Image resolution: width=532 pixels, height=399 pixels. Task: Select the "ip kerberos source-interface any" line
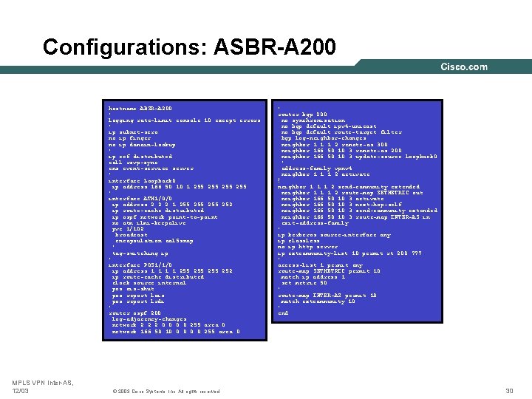[x=334, y=235]
